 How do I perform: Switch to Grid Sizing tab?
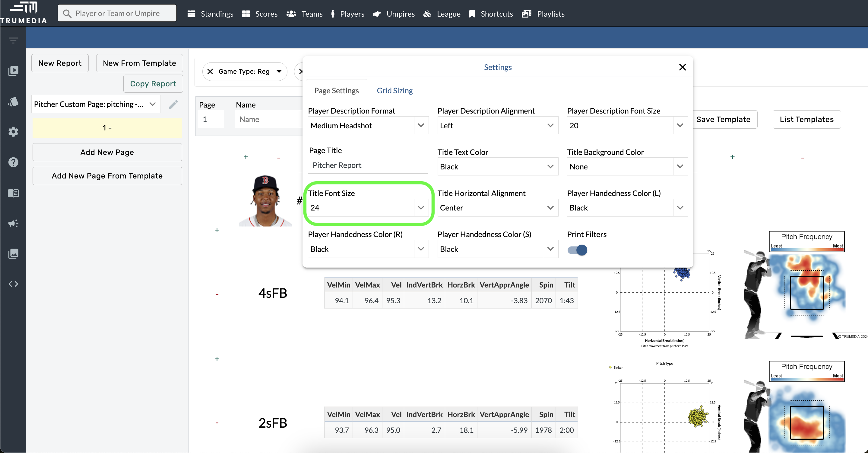[x=395, y=91]
